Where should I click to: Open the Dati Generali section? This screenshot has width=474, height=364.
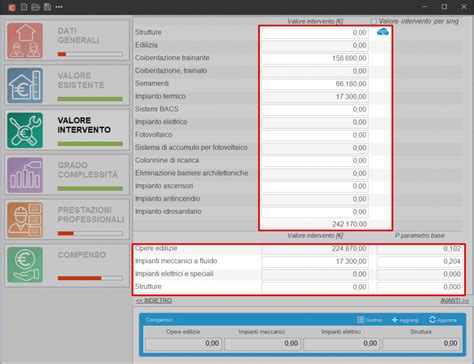click(x=67, y=40)
